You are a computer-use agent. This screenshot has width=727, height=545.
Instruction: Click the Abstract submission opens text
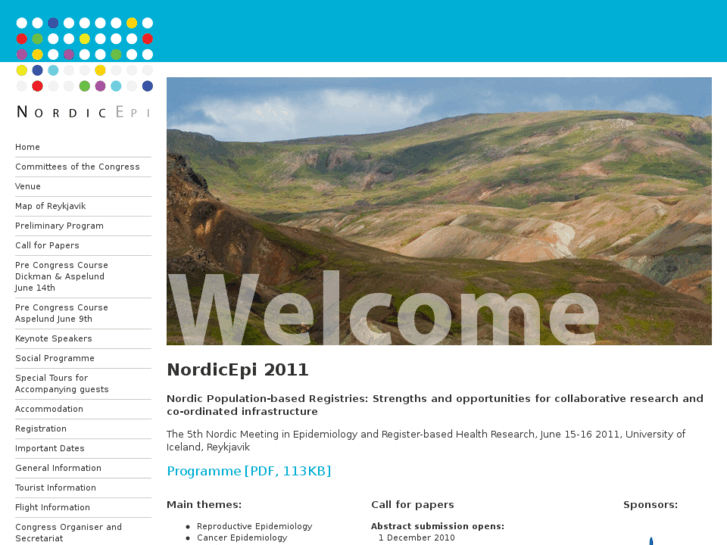[x=438, y=526]
